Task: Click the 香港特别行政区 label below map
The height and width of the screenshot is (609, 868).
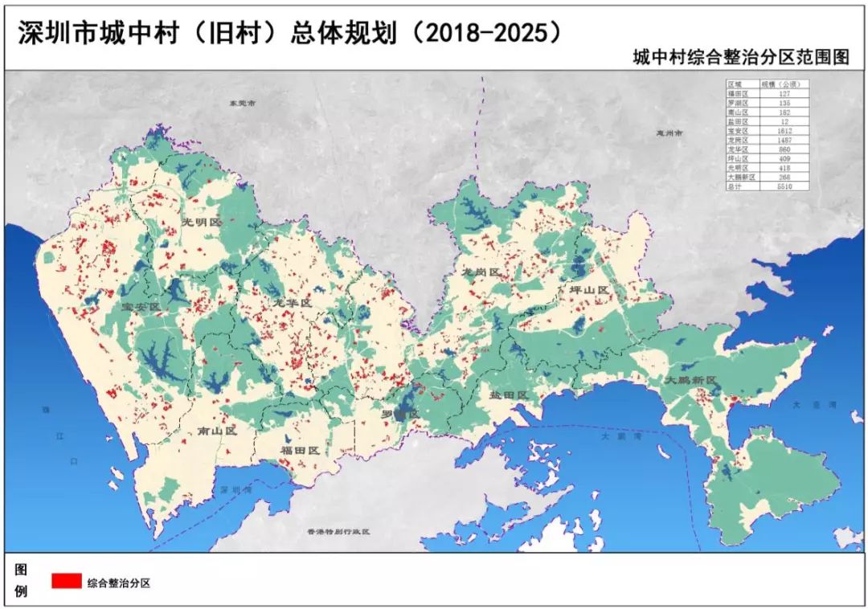Action: tap(338, 530)
